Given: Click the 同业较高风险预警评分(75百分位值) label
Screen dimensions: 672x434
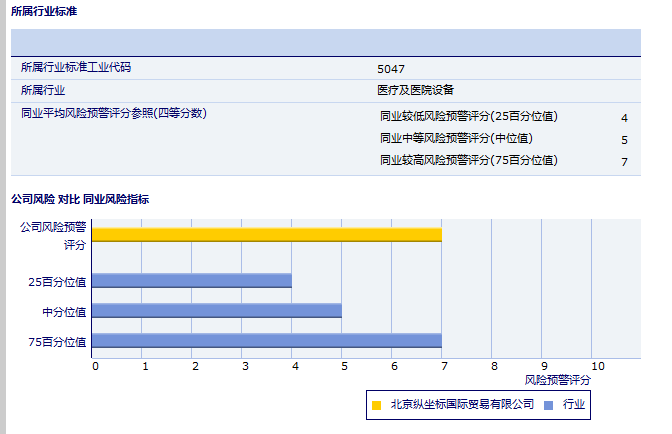Looking at the screenshot, I should click(469, 160).
